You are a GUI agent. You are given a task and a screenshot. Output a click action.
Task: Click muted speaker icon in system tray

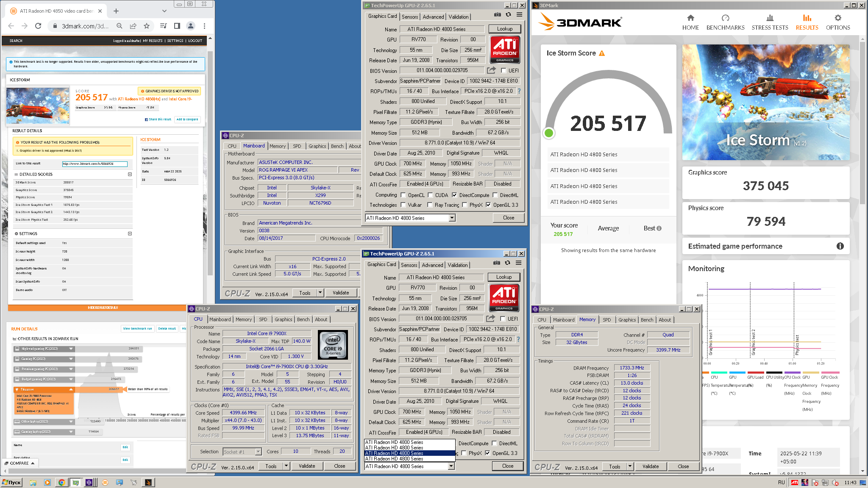click(835, 482)
